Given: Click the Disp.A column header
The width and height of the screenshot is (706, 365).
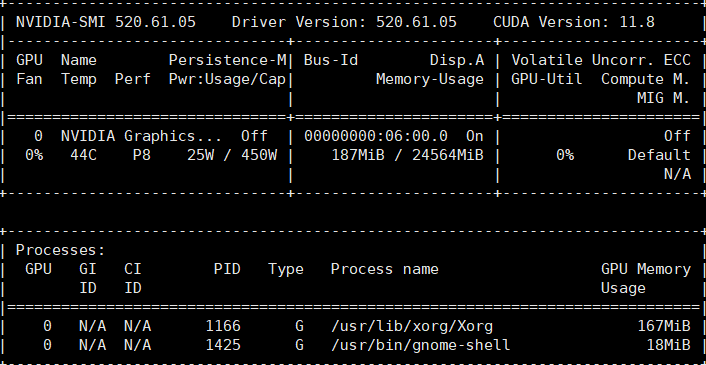Looking at the screenshot, I should [457, 60].
